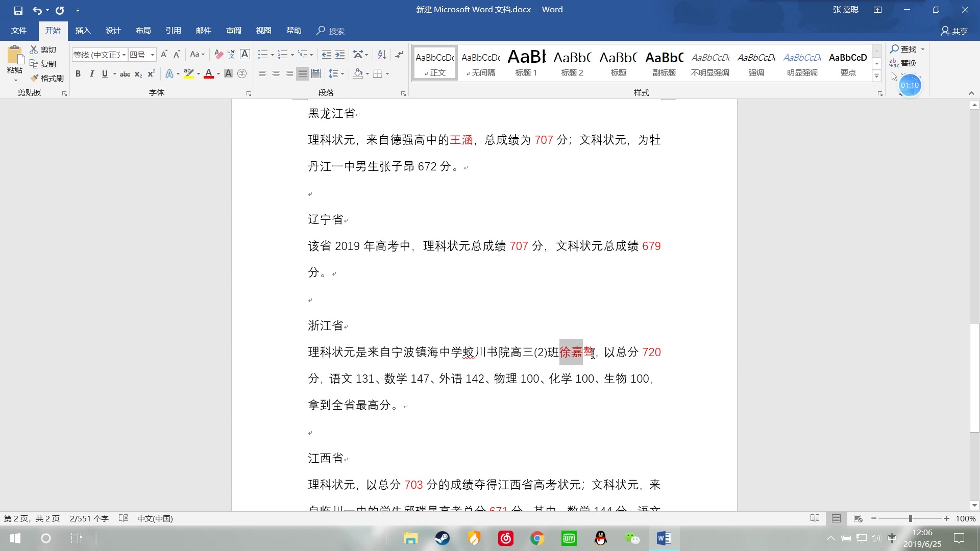Screen dimensions: 980x551
Task: Select Format Painter (格式刷)
Action: coord(46,78)
